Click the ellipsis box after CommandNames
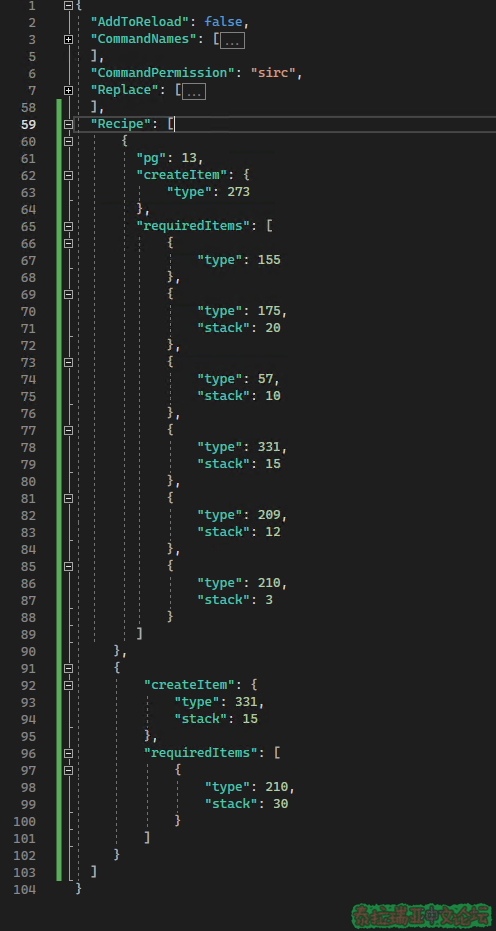Viewport: 496px width, 931px height. (232, 40)
